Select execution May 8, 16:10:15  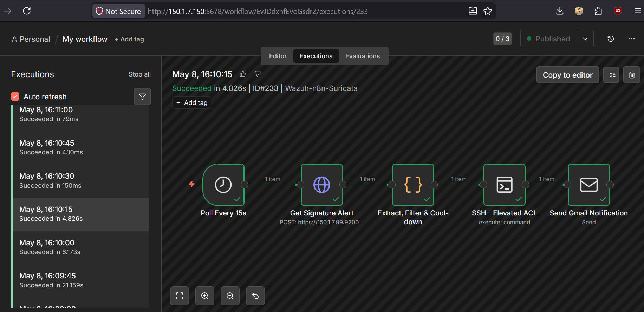pos(80,214)
